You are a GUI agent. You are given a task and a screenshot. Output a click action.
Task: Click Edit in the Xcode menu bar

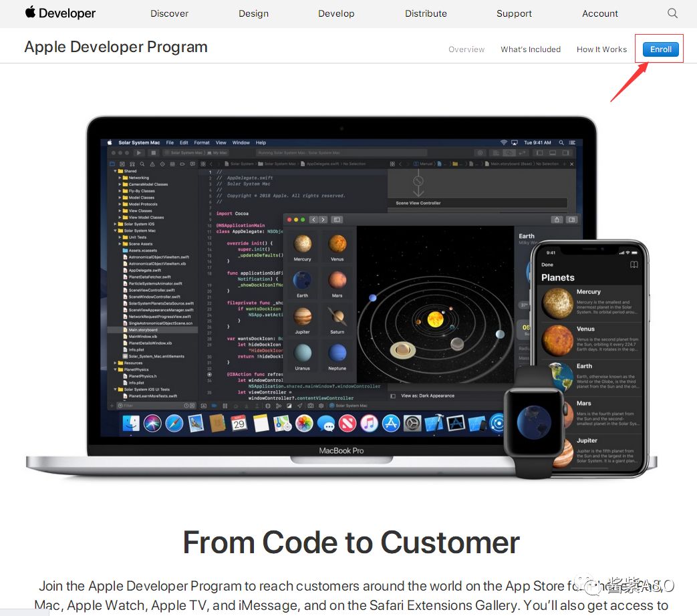(184, 143)
